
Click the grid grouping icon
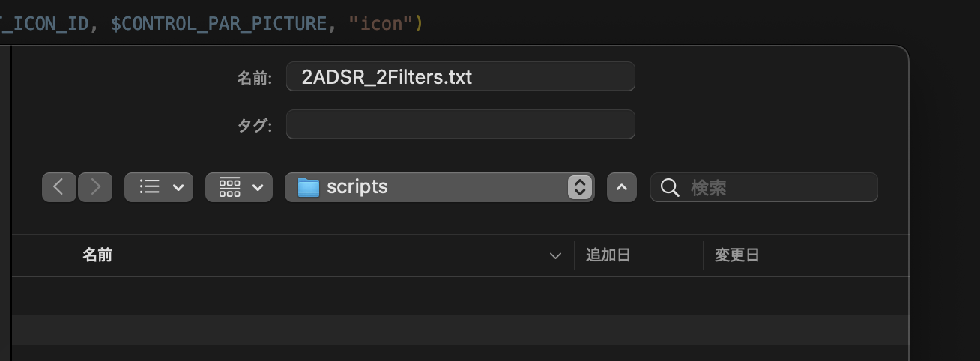tap(229, 187)
